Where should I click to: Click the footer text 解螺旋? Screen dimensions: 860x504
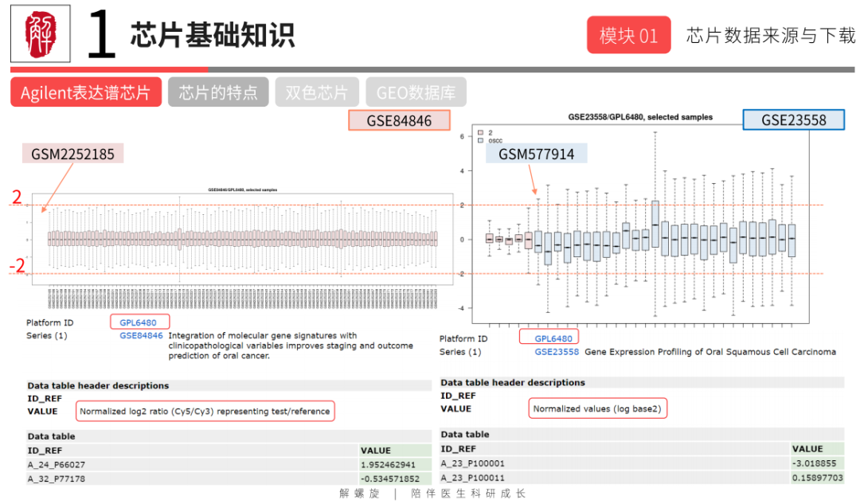[359, 494]
